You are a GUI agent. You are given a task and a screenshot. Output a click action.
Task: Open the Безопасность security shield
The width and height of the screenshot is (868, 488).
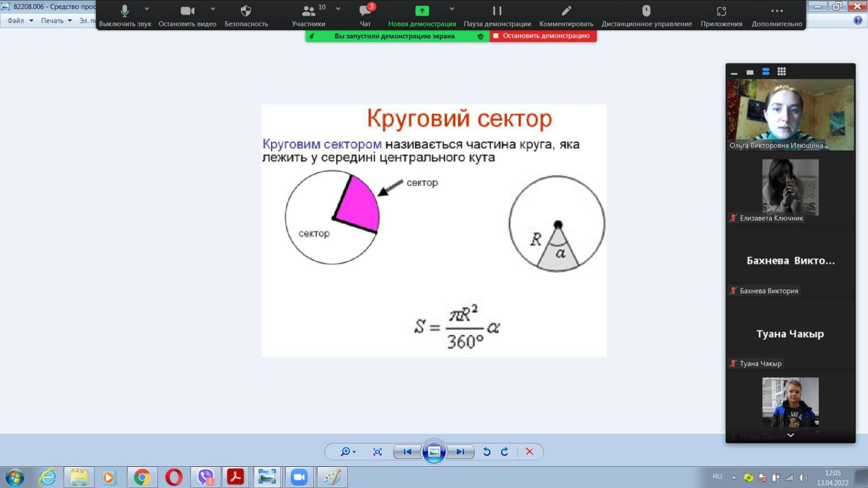(246, 15)
